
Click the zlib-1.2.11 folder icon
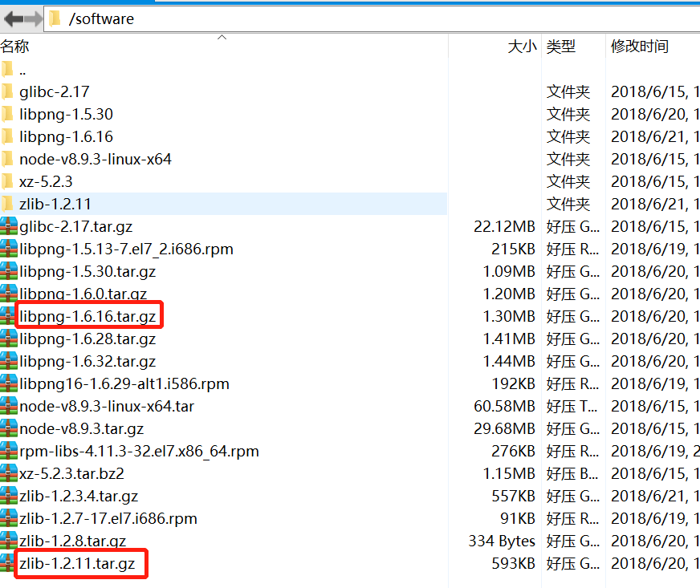point(7,204)
